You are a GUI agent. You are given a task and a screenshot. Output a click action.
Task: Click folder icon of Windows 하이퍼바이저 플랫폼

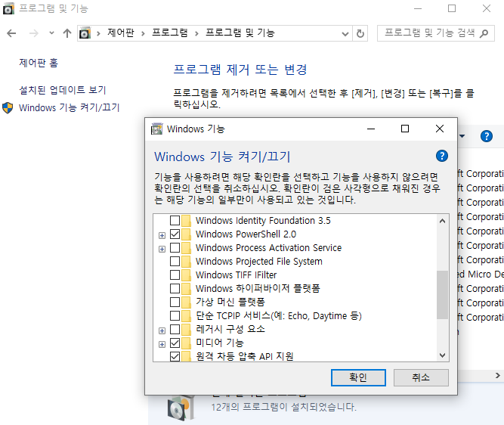186,289
